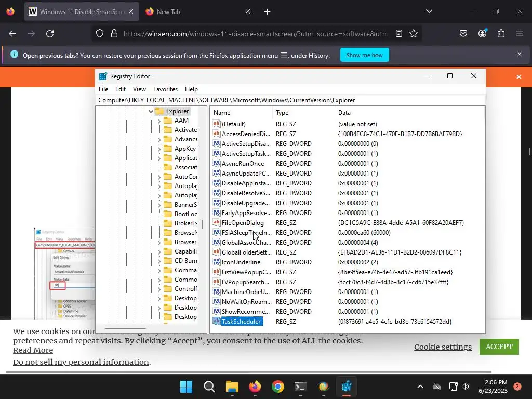The image size is (532, 399).
Task: Reload the Firefox page
Action: (x=50, y=34)
